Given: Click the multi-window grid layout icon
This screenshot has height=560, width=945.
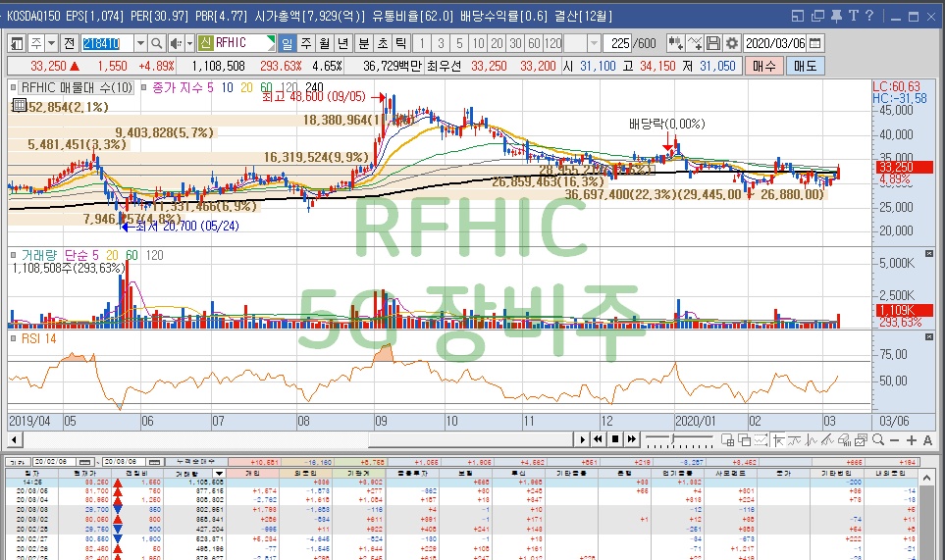Looking at the screenshot, I should [728, 440].
